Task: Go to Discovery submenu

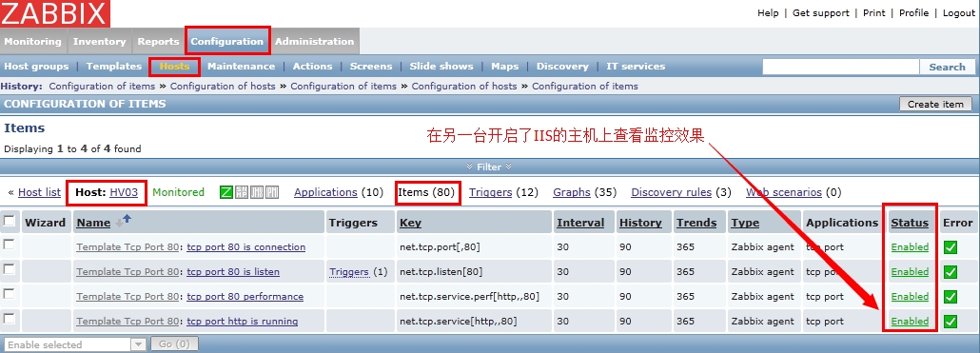Action: (562, 67)
